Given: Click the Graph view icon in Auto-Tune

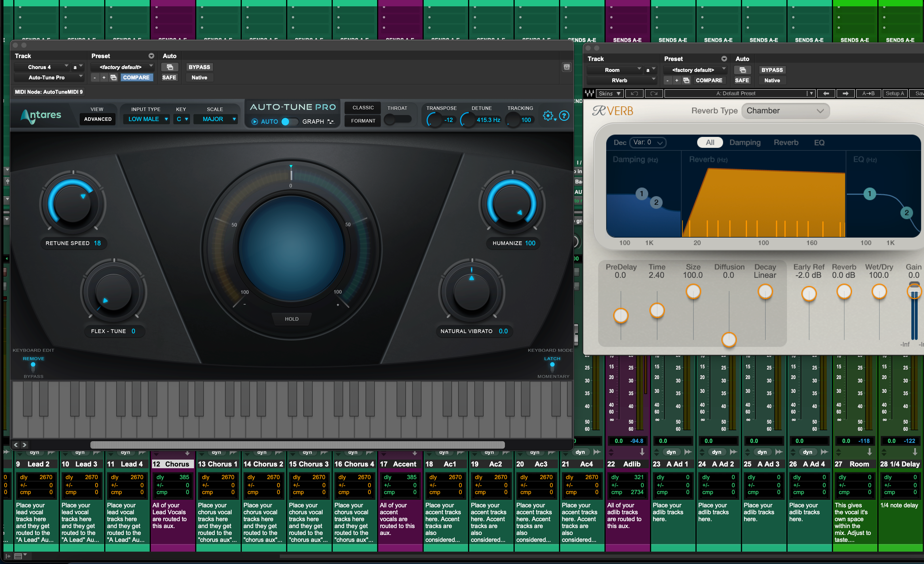Looking at the screenshot, I should [330, 121].
